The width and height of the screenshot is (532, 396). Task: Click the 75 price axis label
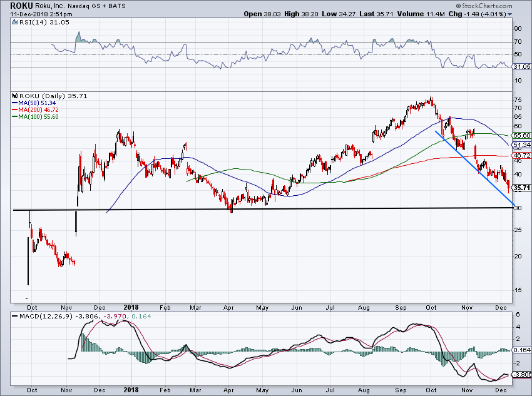point(518,99)
